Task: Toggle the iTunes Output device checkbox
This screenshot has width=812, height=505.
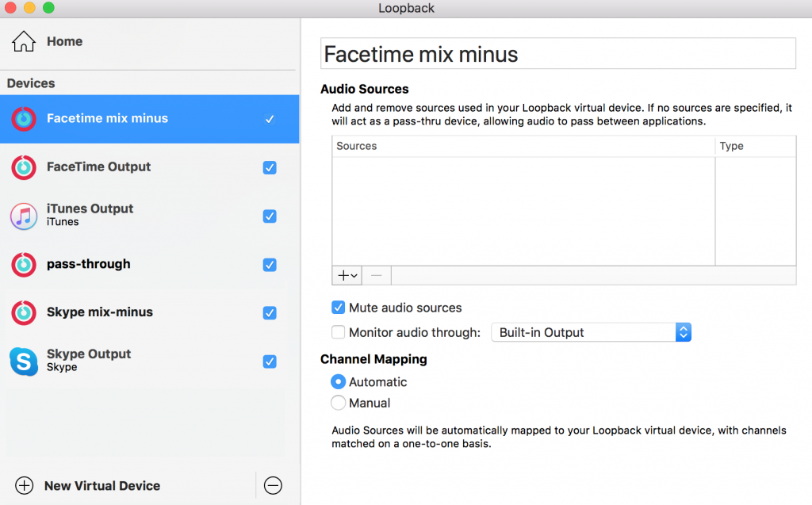Action: coord(270,216)
